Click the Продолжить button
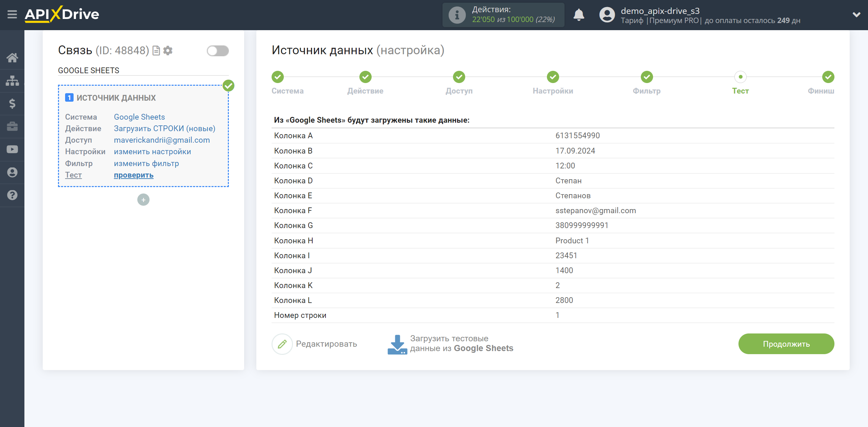 (786, 344)
